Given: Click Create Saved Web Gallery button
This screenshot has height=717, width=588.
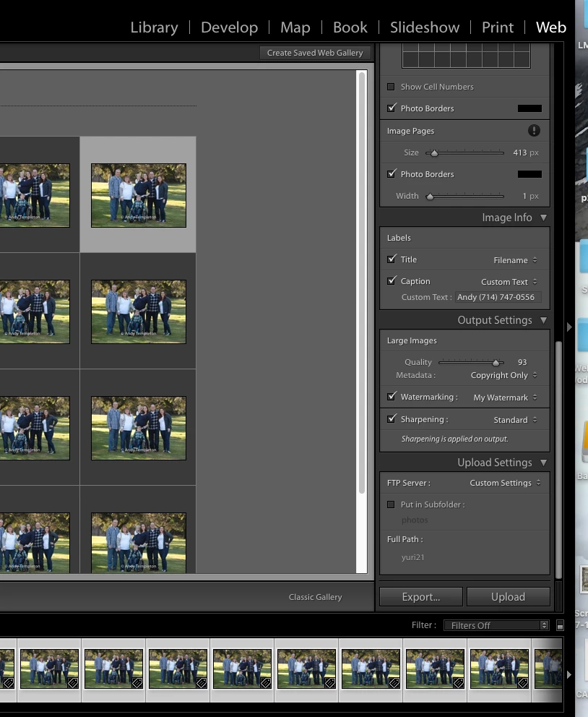Looking at the screenshot, I should pos(315,53).
